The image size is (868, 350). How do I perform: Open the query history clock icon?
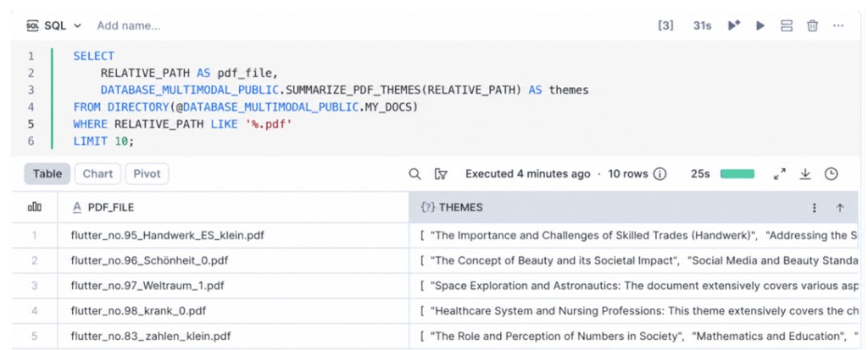[x=831, y=174]
